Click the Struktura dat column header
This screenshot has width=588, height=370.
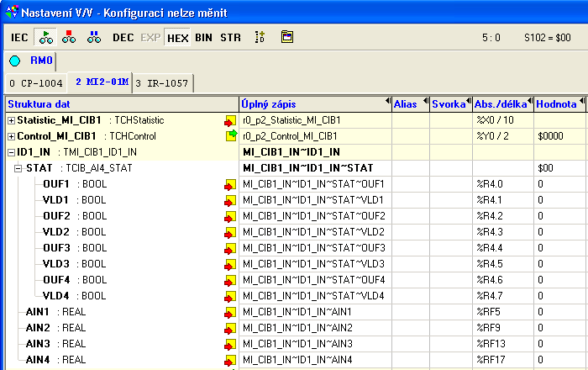coord(123,104)
